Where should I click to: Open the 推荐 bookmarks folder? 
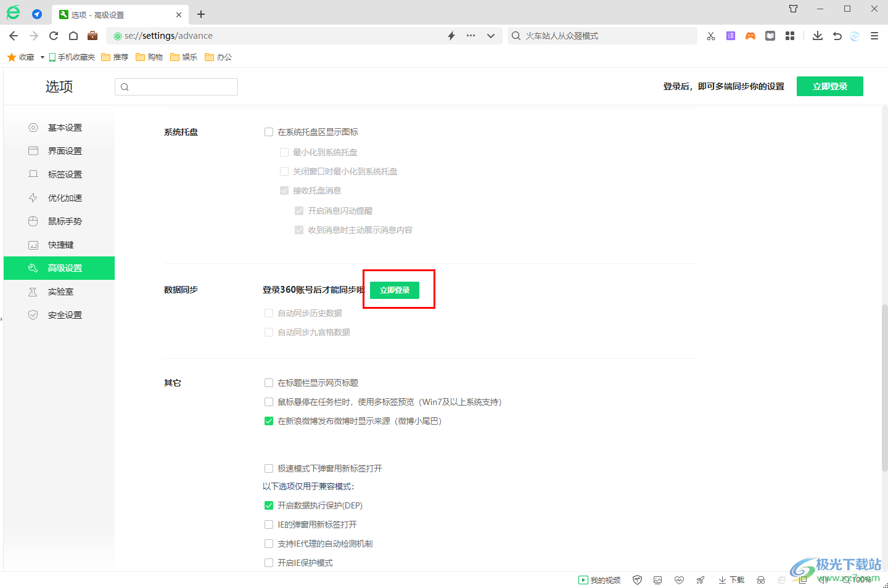(x=115, y=57)
